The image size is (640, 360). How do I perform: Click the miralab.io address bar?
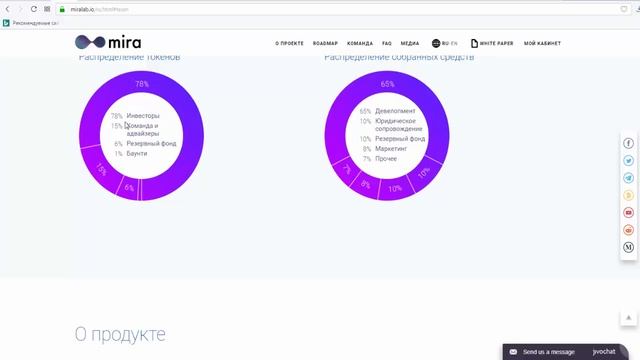click(x=343, y=9)
